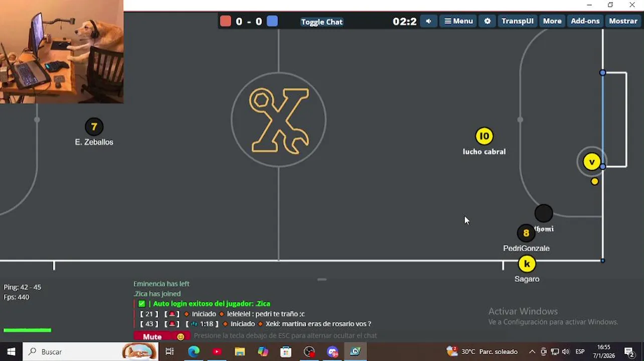Click the active game app taskbar icon

pos(356,351)
